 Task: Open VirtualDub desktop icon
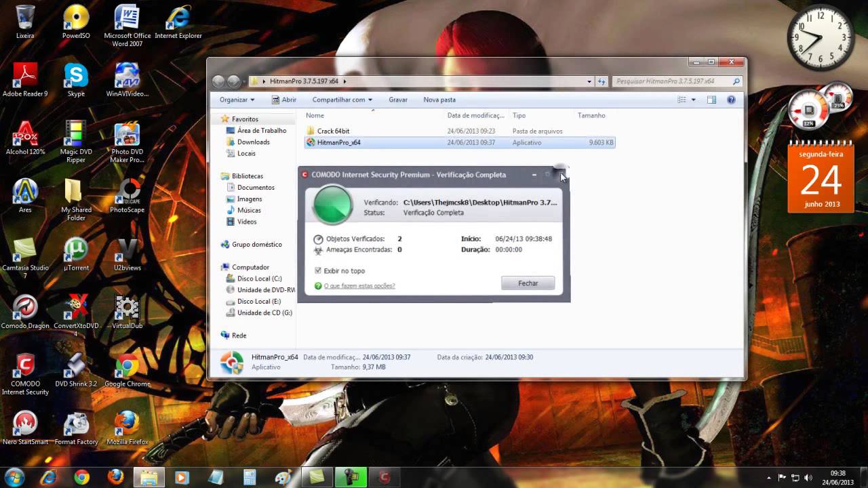coord(127,312)
